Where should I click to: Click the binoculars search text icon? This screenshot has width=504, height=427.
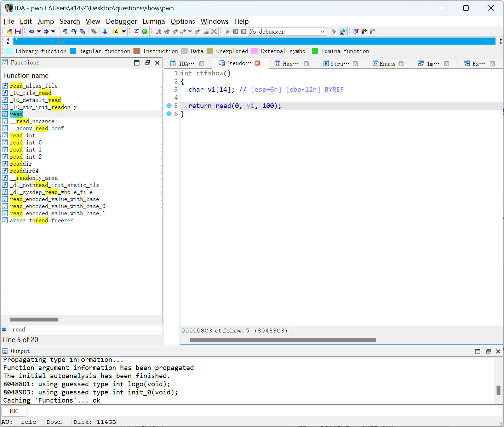pyautogui.click(x=74, y=32)
